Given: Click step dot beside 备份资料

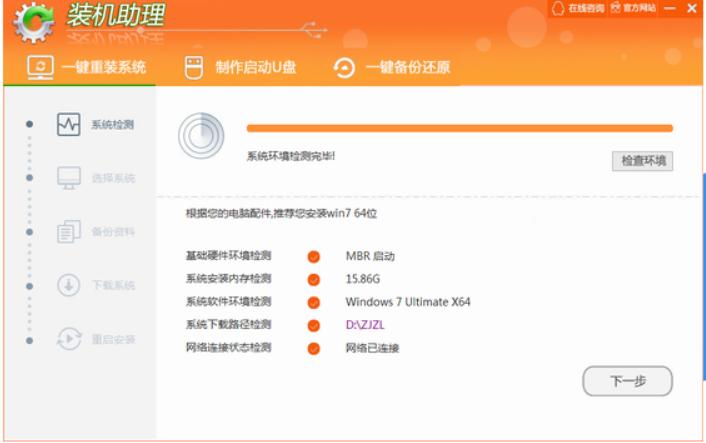Looking at the screenshot, I should 30,232.
